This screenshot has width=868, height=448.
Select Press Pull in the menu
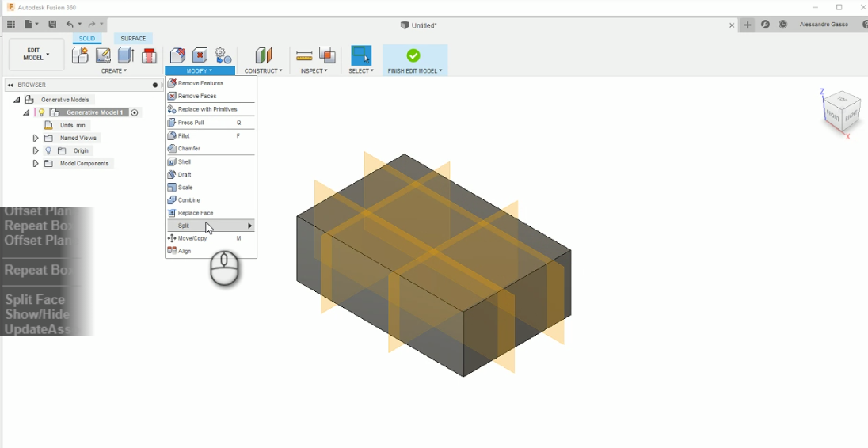click(x=211, y=122)
